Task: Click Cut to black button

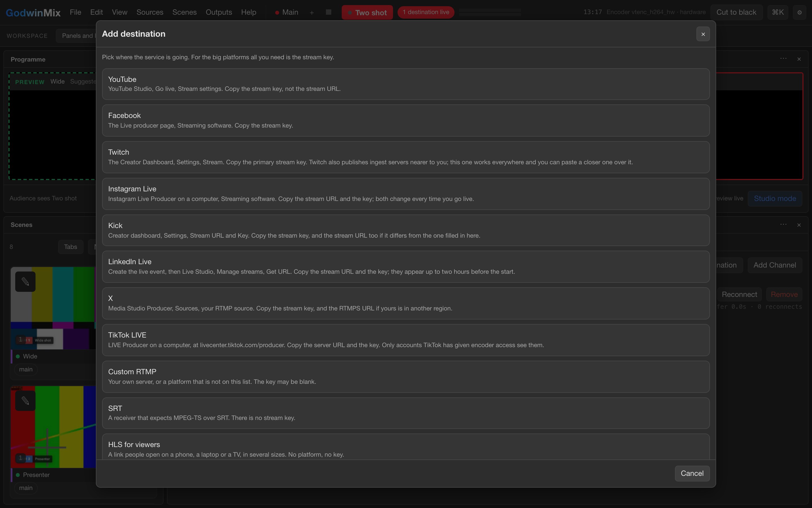Action: point(736,12)
